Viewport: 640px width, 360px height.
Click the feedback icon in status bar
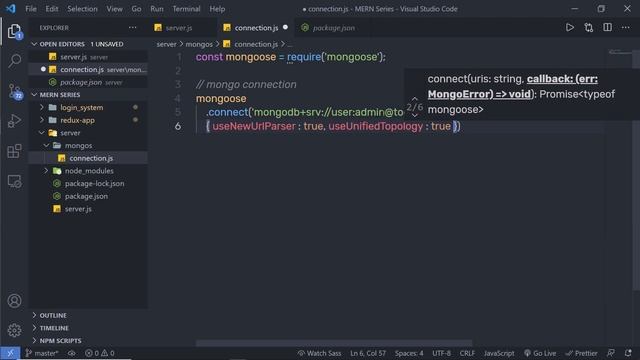611,353
